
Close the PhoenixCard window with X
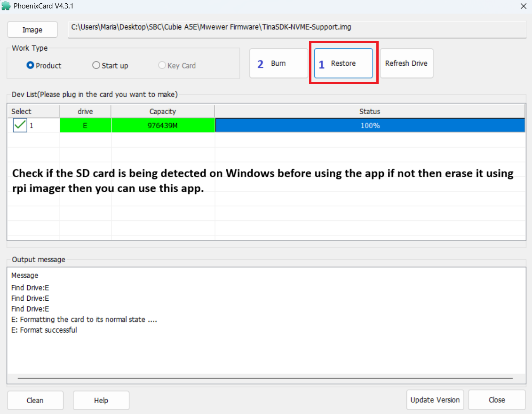click(x=524, y=6)
